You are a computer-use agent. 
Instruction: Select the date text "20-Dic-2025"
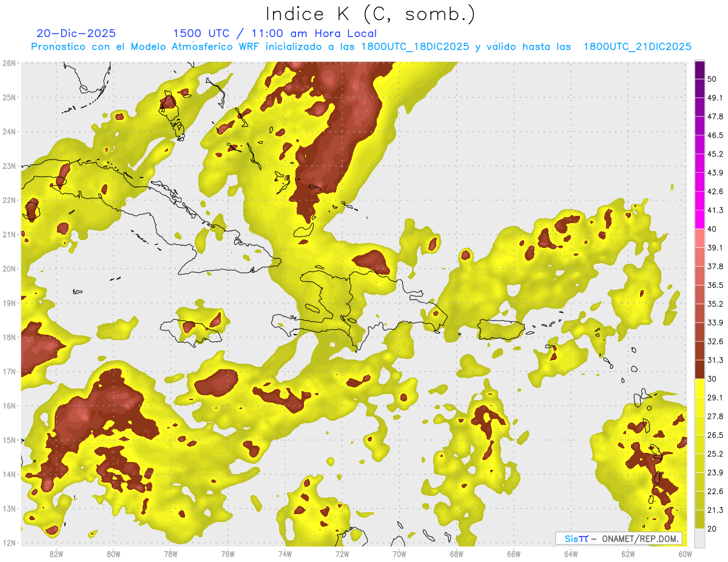tap(76, 33)
